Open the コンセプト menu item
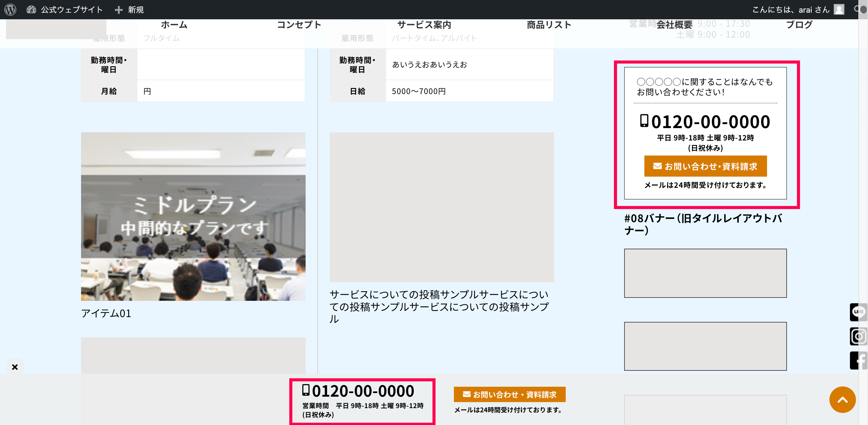 click(299, 25)
